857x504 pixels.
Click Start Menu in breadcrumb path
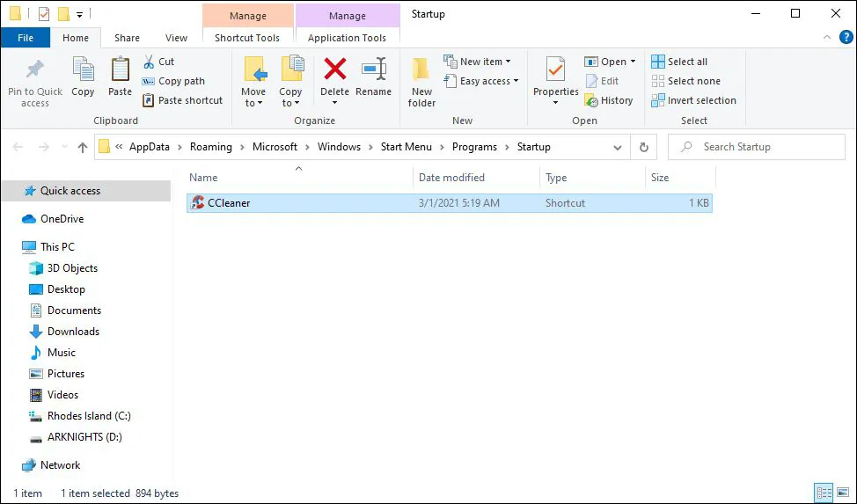click(x=407, y=147)
